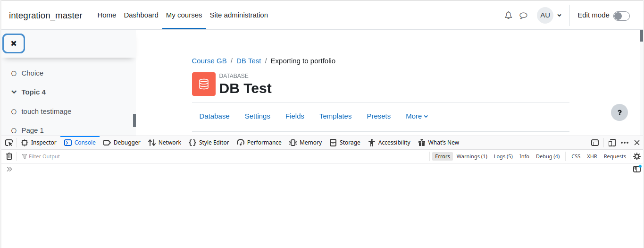Toggle the Debug (4) filter
The height and width of the screenshot is (248, 644).
click(548, 156)
